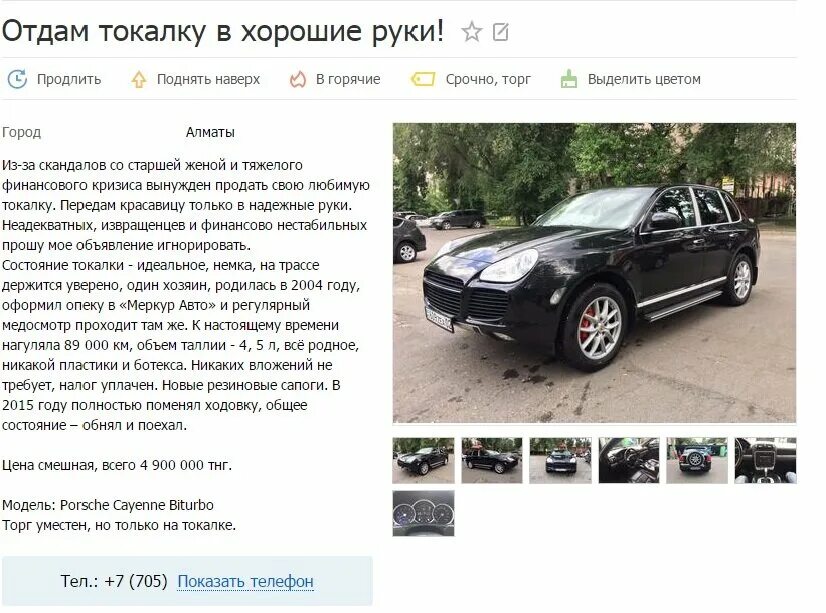Click the yellow tag icon for Срочно, торг
826x613 pixels.
pyautogui.click(x=422, y=80)
